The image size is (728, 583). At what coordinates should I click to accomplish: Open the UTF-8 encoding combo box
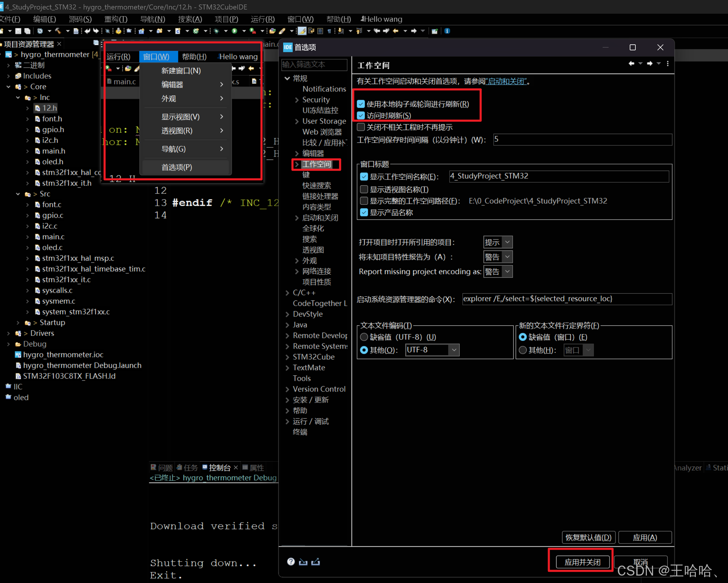[454, 350]
